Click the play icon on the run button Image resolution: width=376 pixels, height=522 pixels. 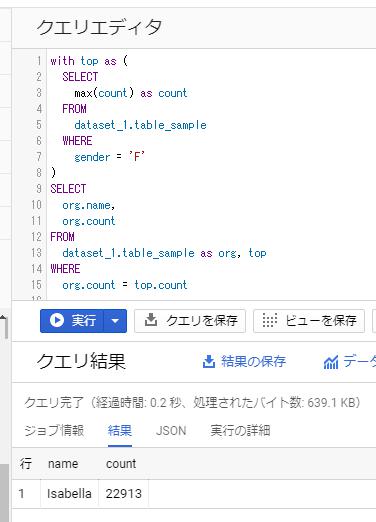point(57,320)
